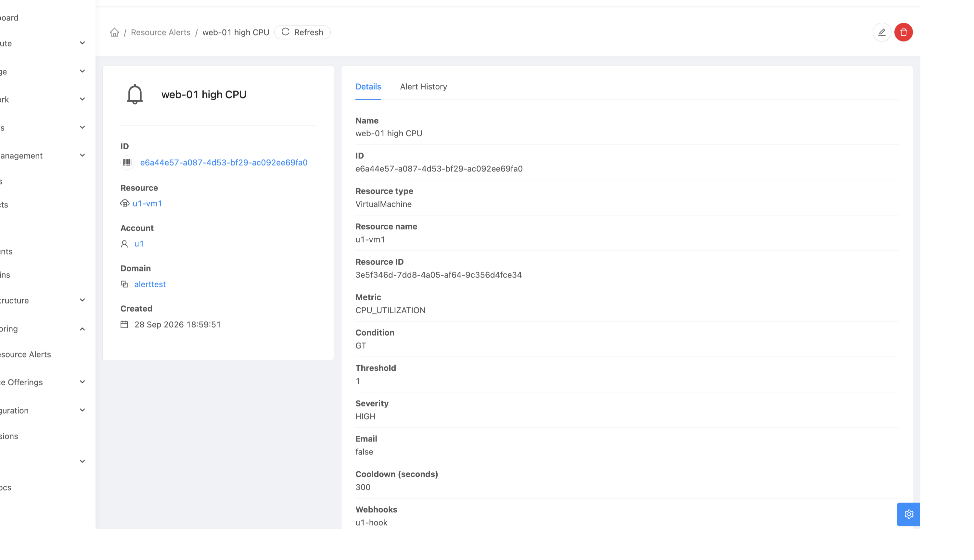Click the HIGH severity value

[365, 417]
